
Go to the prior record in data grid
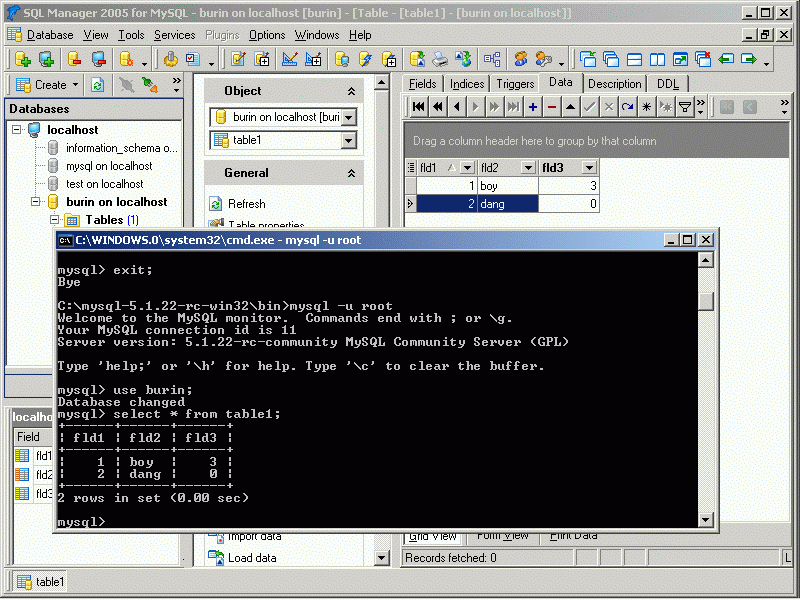tap(457, 107)
